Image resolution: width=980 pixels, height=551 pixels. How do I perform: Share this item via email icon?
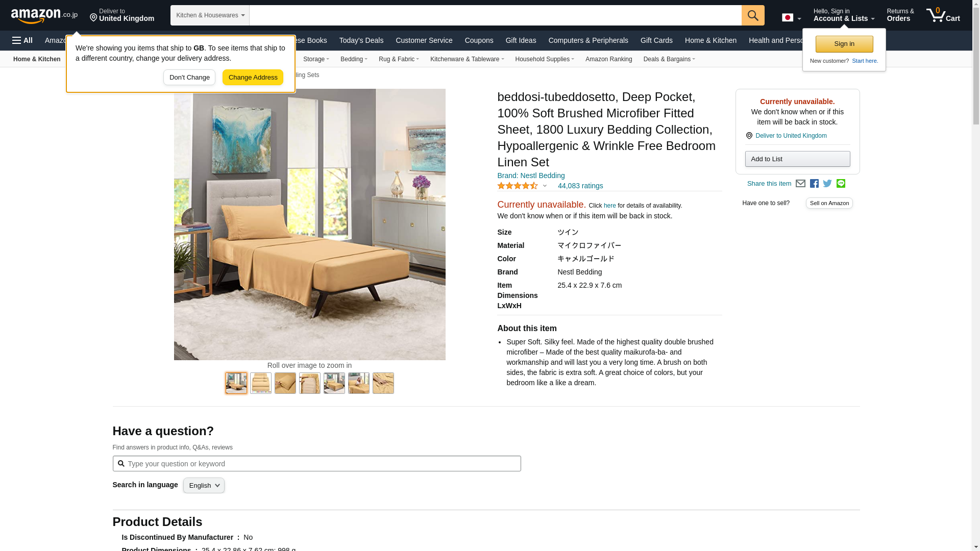click(800, 184)
